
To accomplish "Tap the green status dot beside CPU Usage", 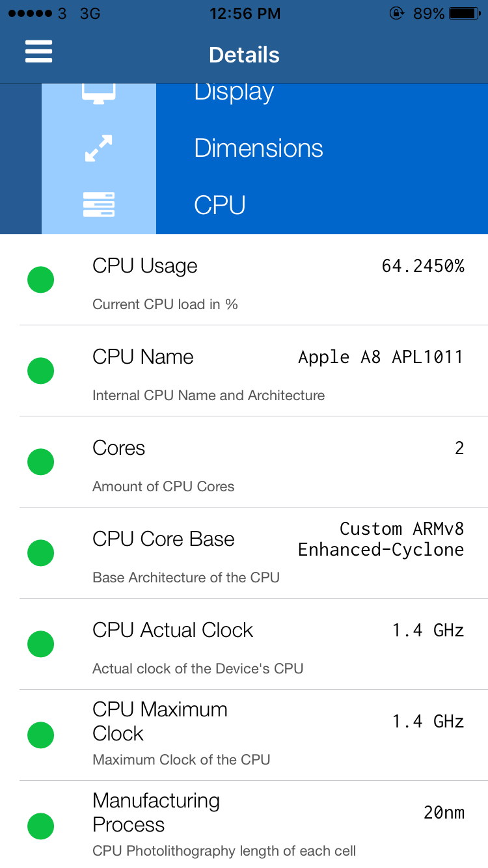I will [40, 279].
